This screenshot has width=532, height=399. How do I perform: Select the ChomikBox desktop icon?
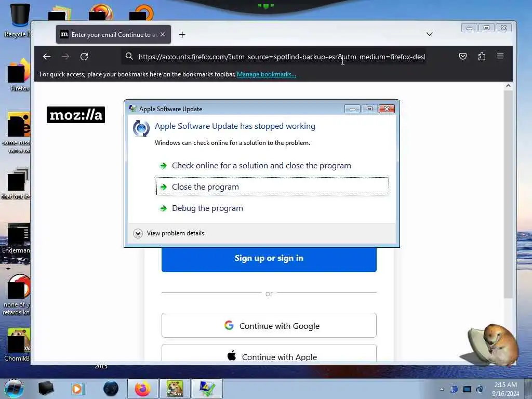point(17,344)
